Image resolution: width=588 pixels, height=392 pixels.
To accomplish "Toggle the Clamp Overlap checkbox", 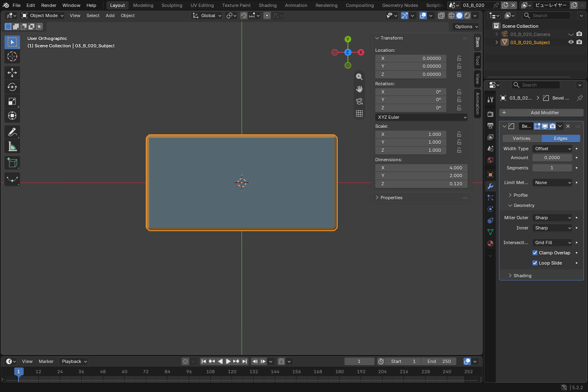I will pyautogui.click(x=535, y=253).
